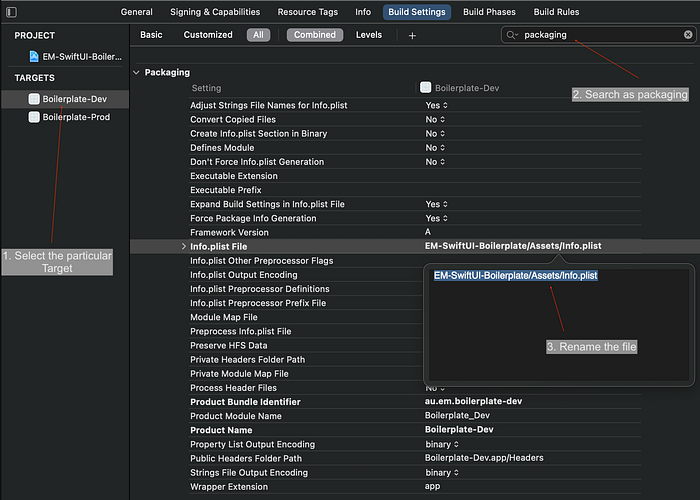Open Build Rules tab

556,12
